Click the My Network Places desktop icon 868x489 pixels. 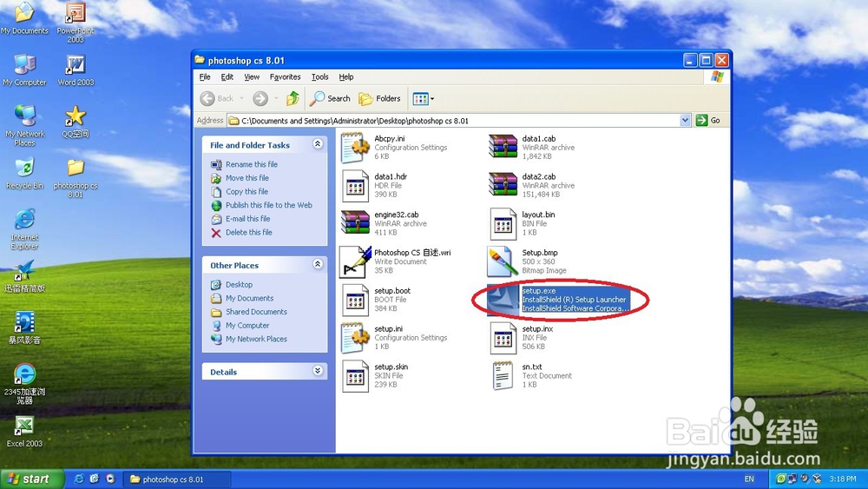(25, 125)
